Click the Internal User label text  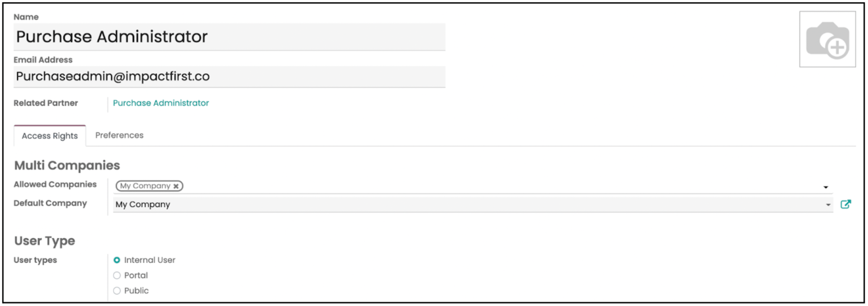150,260
